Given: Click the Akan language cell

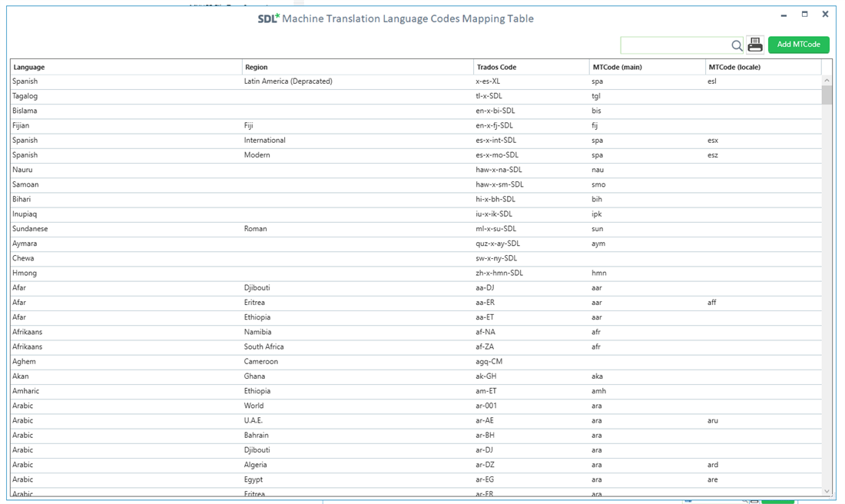Looking at the screenshot, I should point(21,376).
